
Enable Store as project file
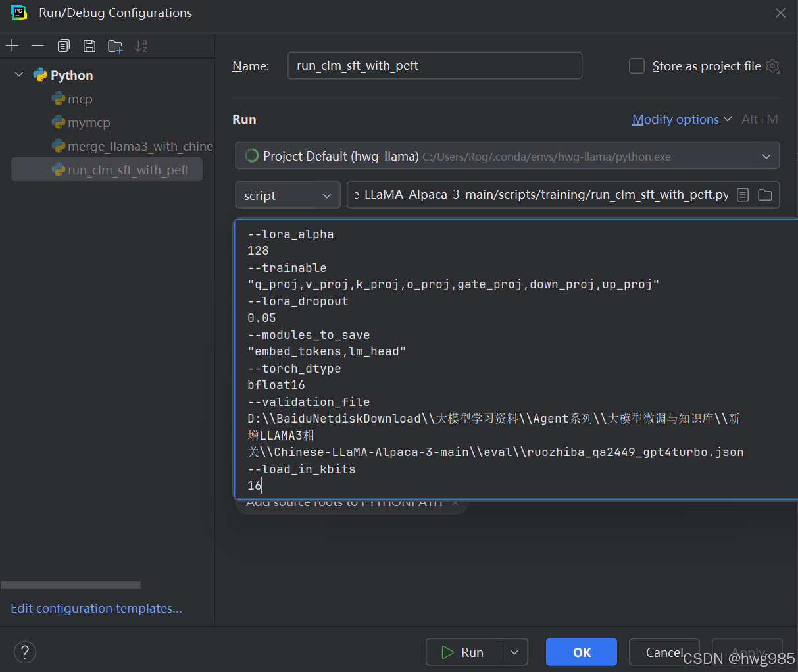tap(637, 66)
